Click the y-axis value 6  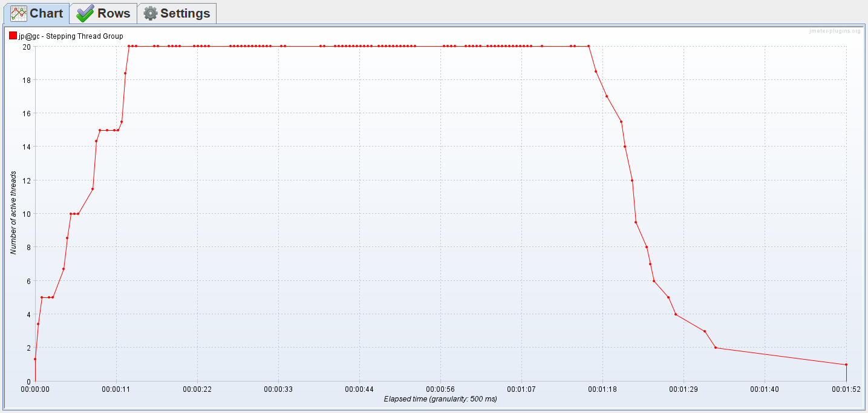pyautogui.click(x=29, y=281)
